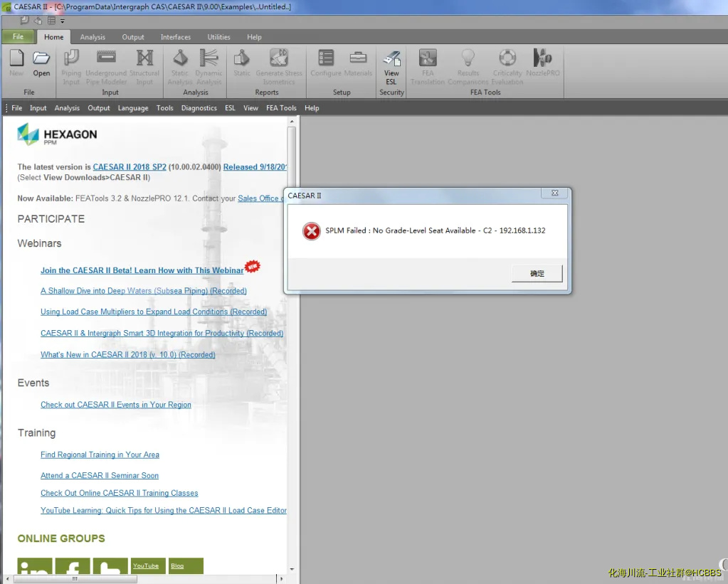The image size is (728, 584).
Task: Open the Tools menu
Action: click(165, 108)
